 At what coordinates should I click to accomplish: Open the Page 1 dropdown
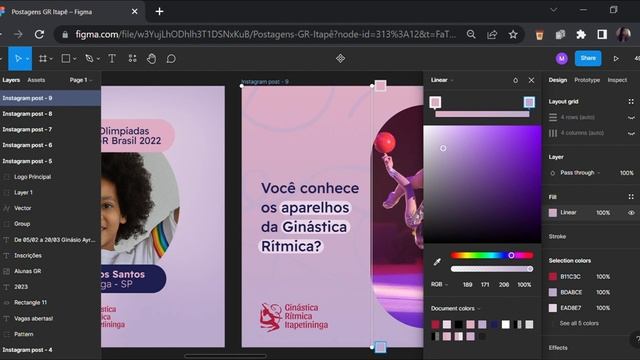pos(81,80)
